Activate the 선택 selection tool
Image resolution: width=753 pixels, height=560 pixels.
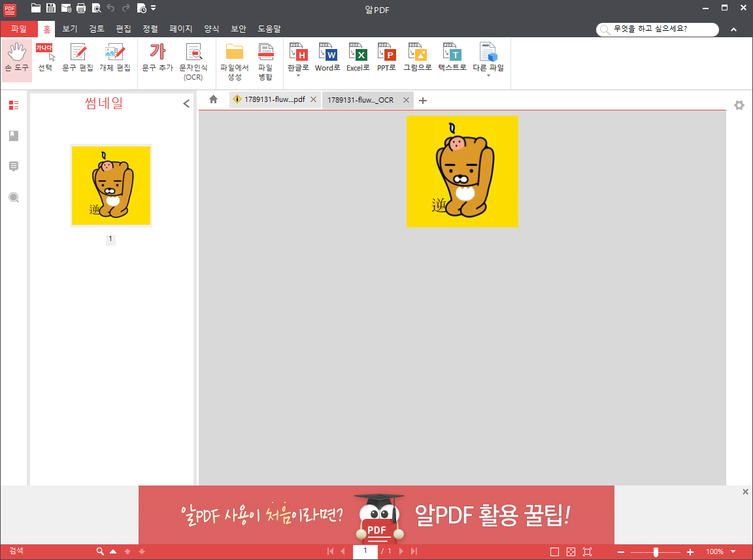[46, 58]
